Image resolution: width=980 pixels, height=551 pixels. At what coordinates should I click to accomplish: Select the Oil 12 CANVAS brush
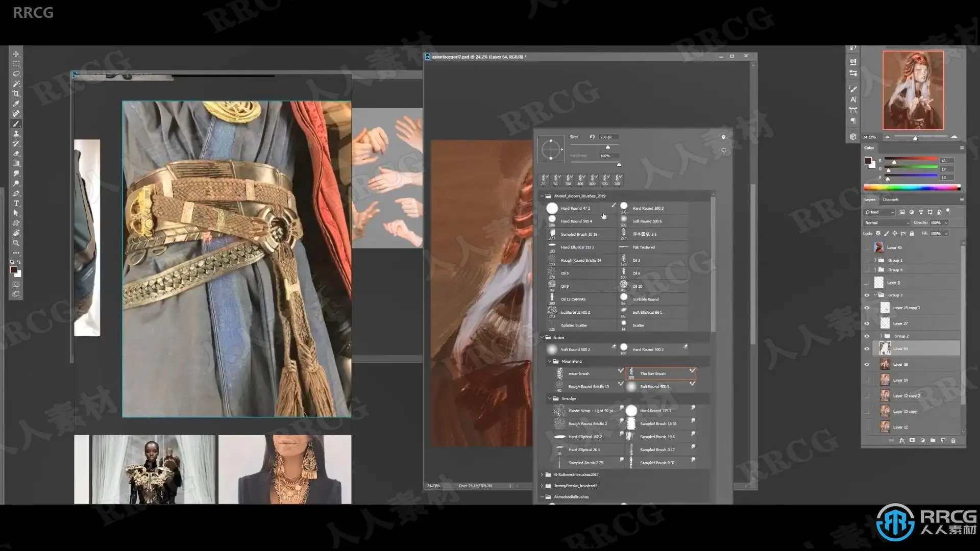tap(573, 299)
